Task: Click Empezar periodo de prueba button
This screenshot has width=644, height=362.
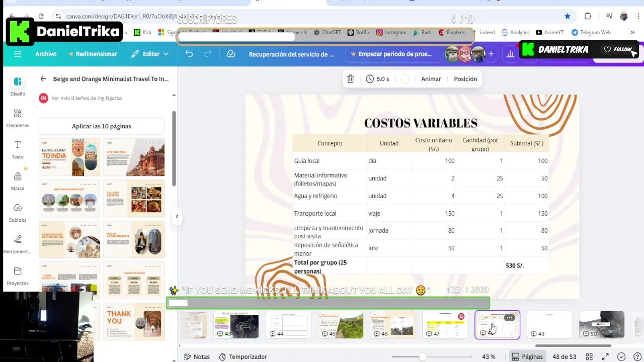Action: click(391, 54)
